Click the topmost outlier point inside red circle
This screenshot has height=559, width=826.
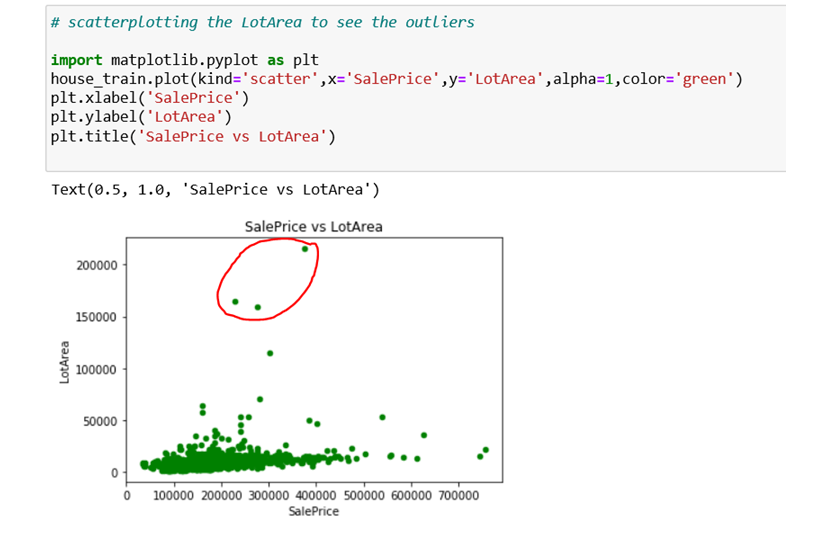(x=305, y=249)
